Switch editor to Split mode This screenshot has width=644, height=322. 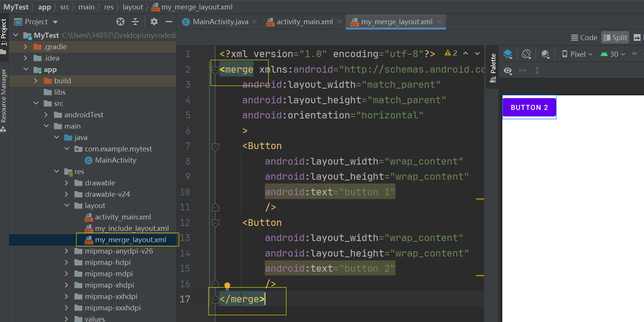pos(615,37)
